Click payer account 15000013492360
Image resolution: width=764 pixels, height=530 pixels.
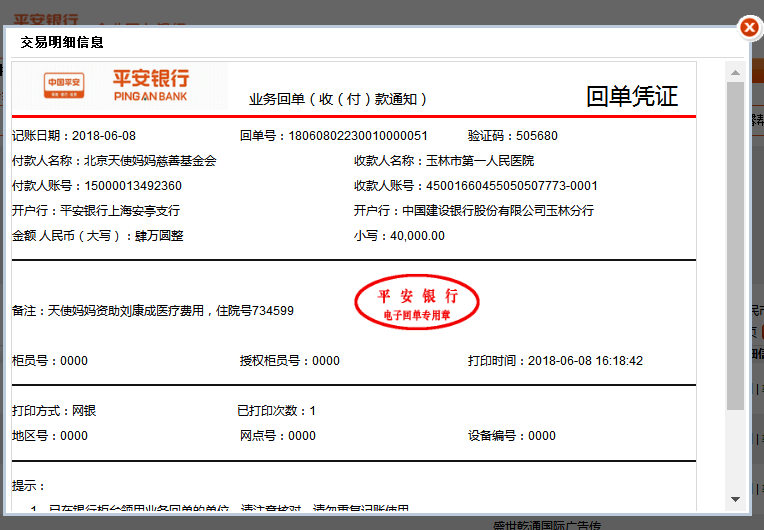pos(133,186)
